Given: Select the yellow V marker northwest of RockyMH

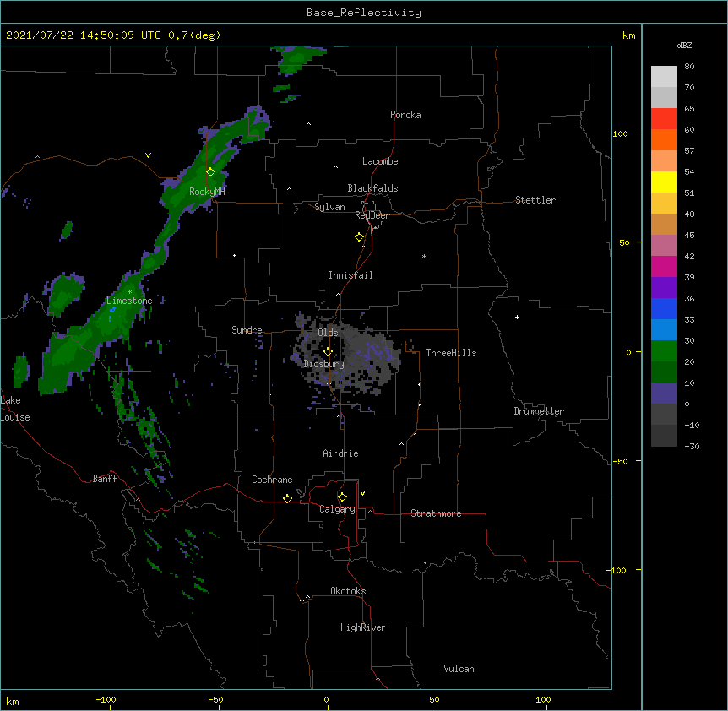Looking at the screenshot, I should pos(148,155).
